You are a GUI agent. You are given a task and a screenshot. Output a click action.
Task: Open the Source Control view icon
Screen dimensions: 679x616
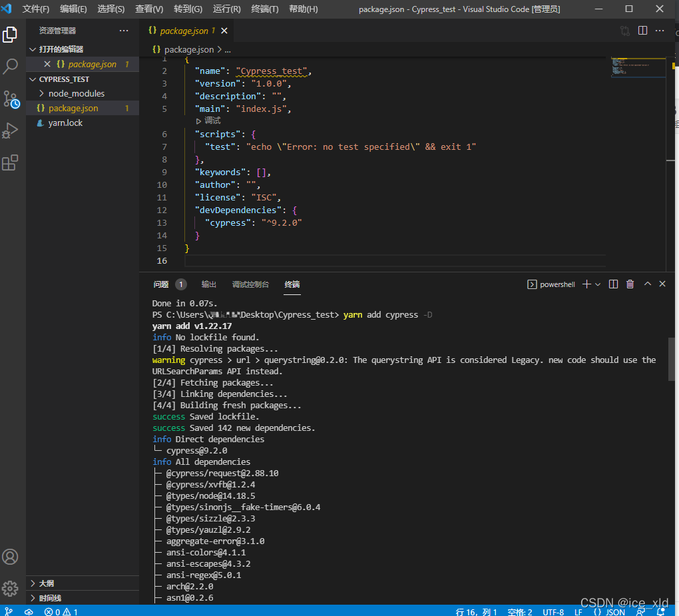tap(11, 99)
